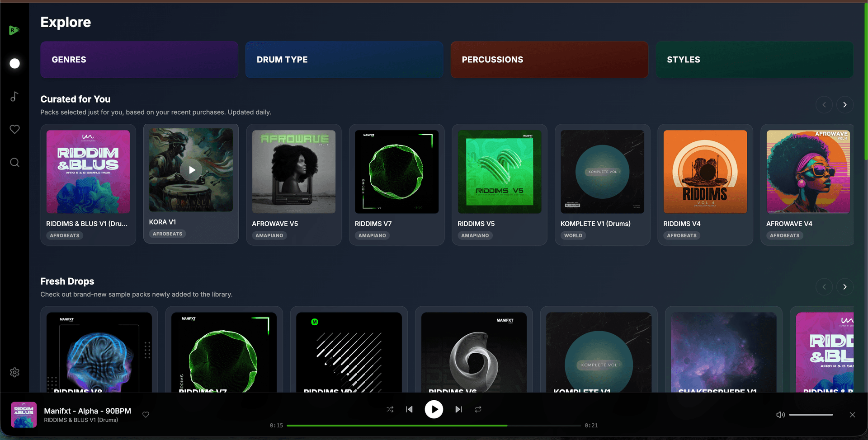Open RIDDIMS V4 pack cover
This screenshot has width=868, height=440.
[705, 172]
